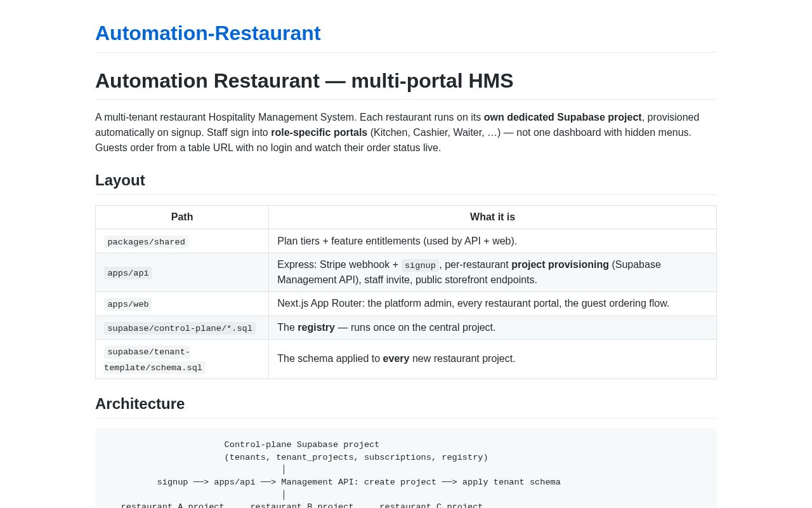Click the Layout section heading
812x508 pixels.
120,180
